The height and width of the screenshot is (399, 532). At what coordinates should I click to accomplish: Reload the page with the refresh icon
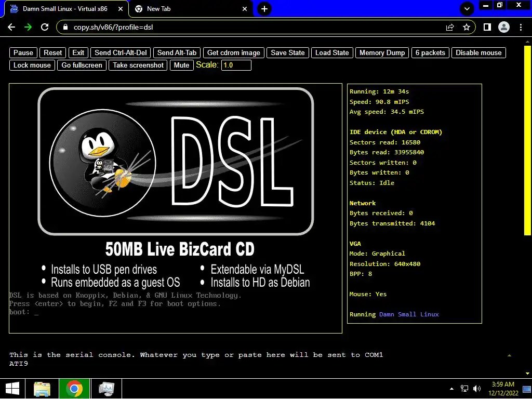pos(45,27)
